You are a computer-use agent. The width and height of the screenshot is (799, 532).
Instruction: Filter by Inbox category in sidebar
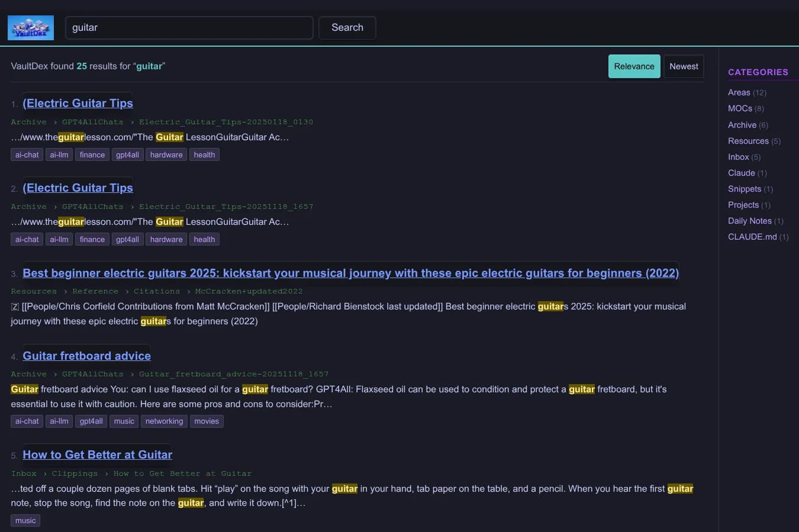click(x=744, y=157)
